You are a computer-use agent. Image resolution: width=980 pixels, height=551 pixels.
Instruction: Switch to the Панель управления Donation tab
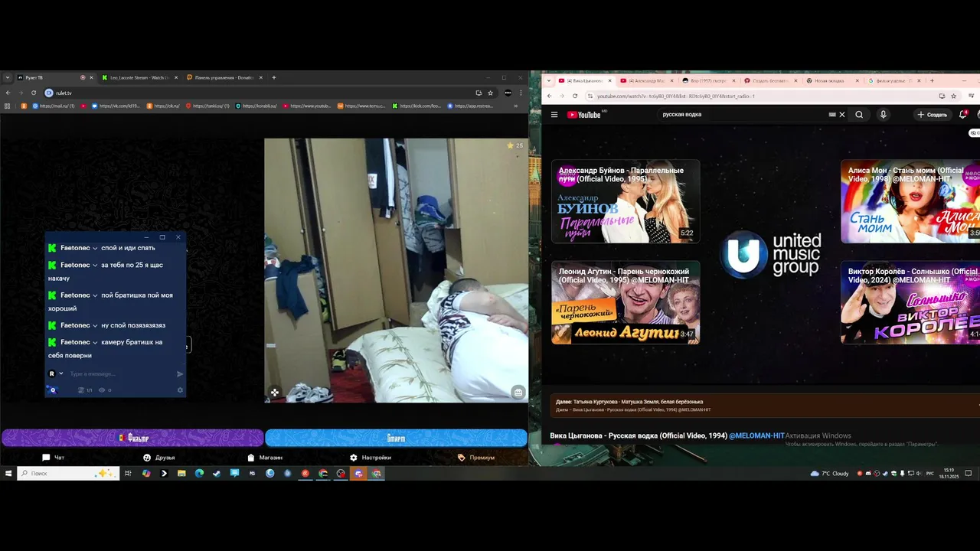point(223,77)
